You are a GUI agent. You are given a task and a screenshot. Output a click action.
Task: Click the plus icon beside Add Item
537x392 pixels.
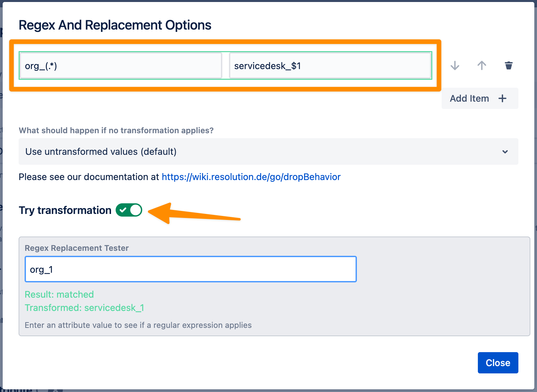(x=502, y=98)
